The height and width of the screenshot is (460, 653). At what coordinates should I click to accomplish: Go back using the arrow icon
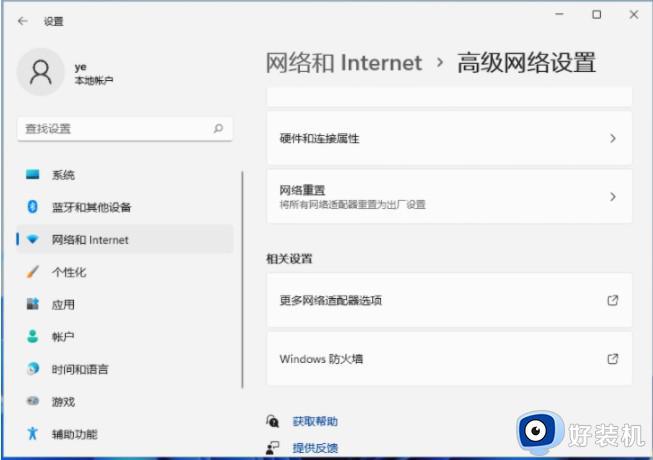click(x=22, y=21)
